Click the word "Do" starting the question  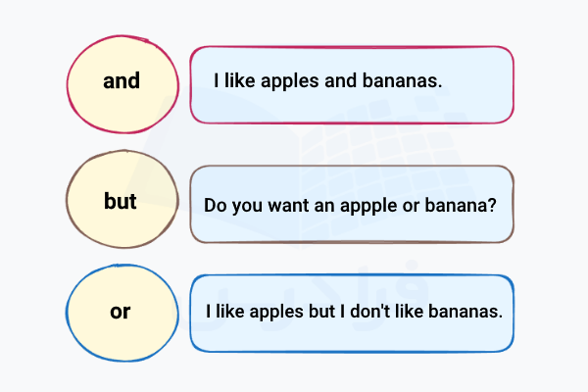click(215, 207)
